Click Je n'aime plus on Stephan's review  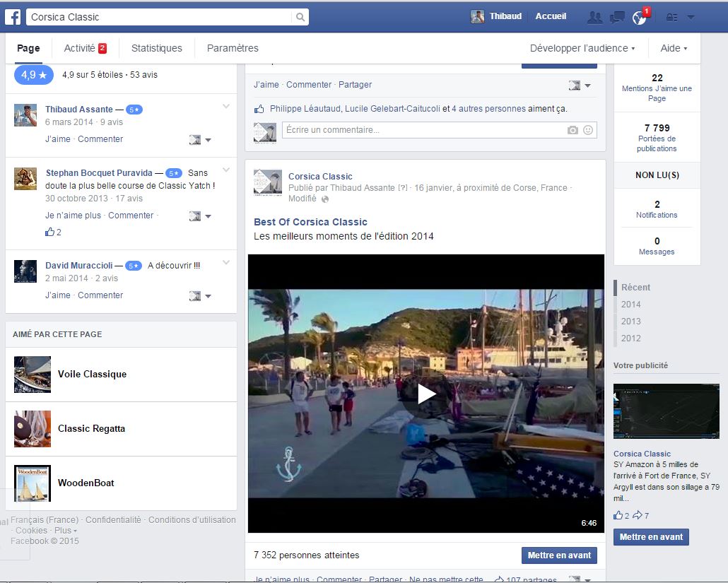(73, 216)
